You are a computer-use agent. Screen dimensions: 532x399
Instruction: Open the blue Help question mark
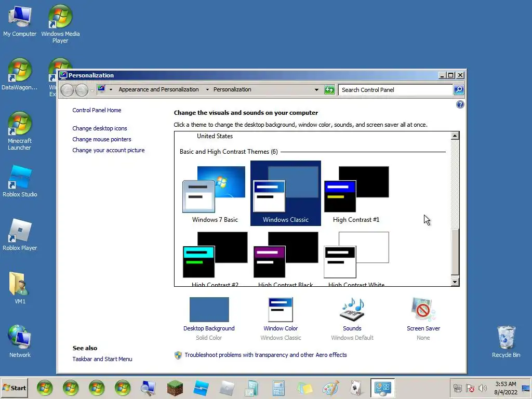[460, 104]
